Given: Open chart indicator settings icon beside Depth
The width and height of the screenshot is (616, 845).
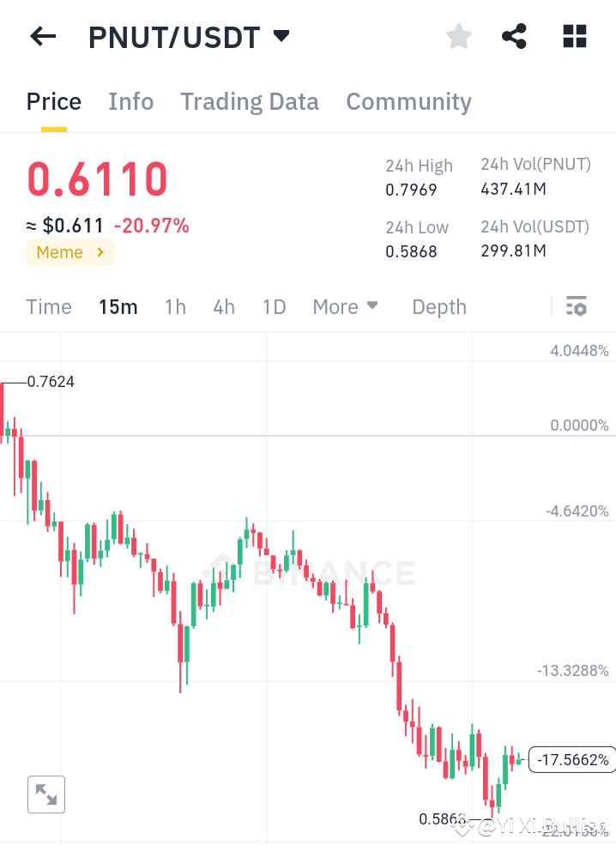Looking at the screenshot, I should [x=577, y=306].
